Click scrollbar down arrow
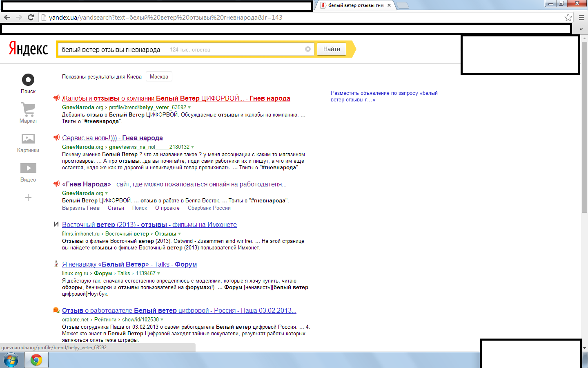Viewport: 588px width, 368px height. click(x=584, y=348)
